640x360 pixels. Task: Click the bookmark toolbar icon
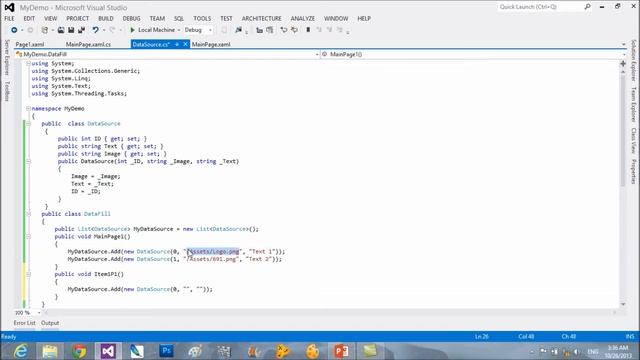pos(308,30)
